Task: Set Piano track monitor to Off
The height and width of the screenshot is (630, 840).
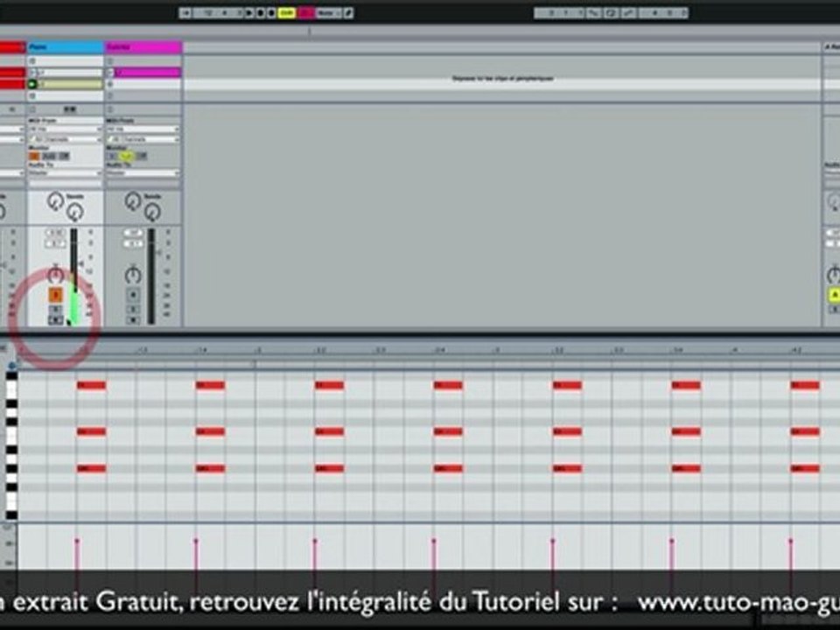Action: [x=64, y=156]
